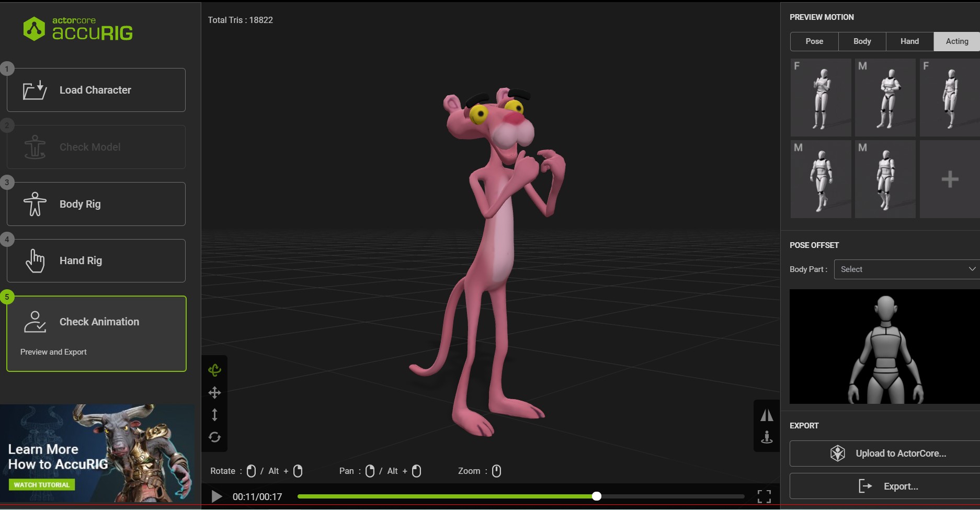Click the character on pedestal icon

point(767,437)
